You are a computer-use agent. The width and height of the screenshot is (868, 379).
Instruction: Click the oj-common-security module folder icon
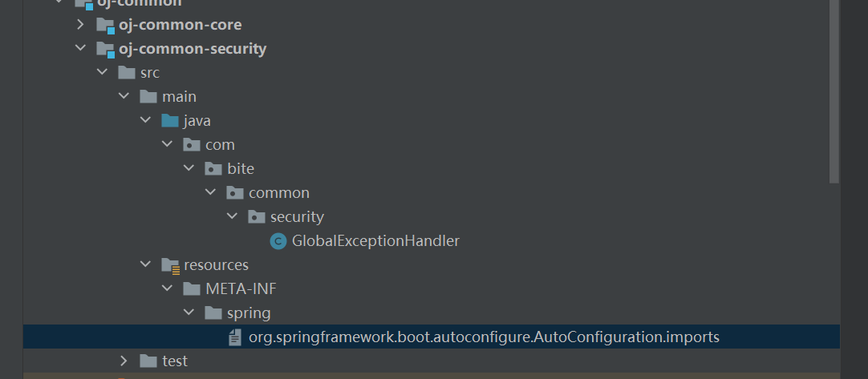105,49
